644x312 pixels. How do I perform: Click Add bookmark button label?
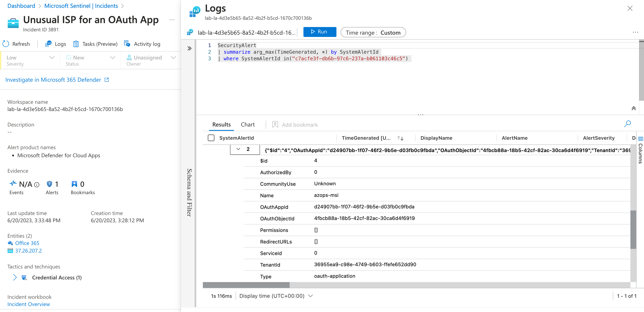coord(300,125)
